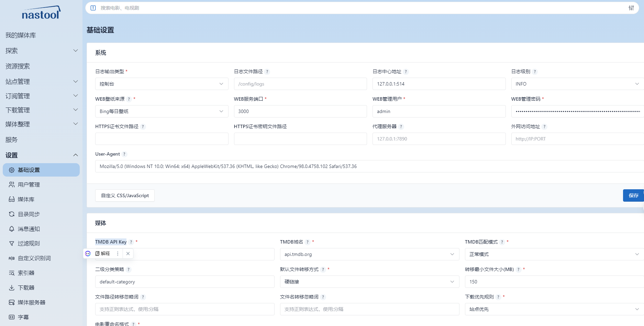Click the 解释 button on the popup
644x326 pixels.
point(103,254)
